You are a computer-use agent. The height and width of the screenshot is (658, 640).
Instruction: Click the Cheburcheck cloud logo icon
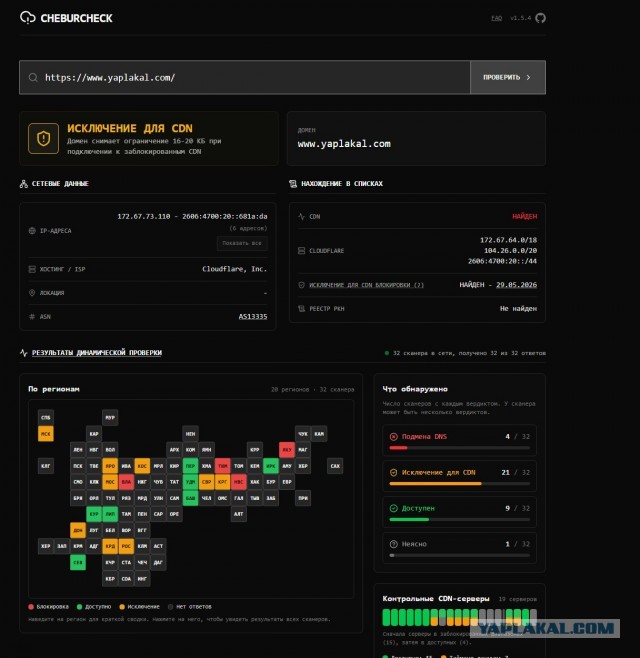(28, 18)
